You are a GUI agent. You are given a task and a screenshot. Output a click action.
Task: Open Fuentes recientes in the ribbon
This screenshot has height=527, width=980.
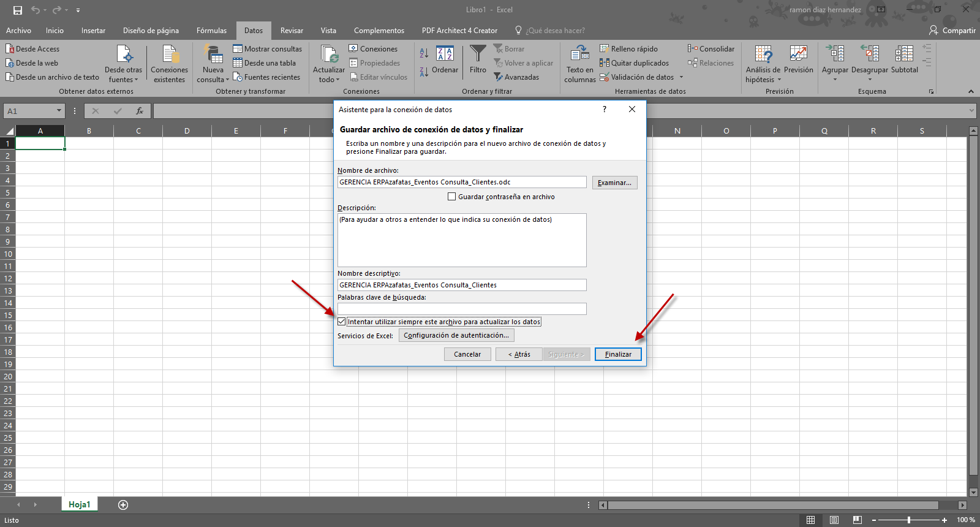coord(267,77)
